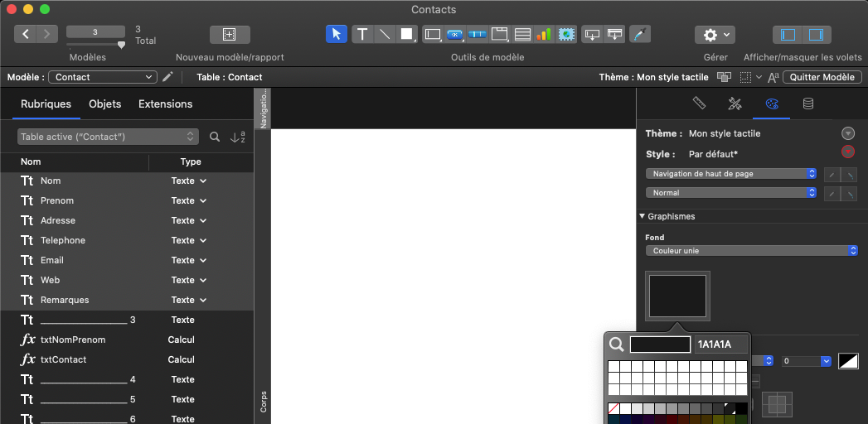Expand the 'Navigation de haut de page' dropdown

click(731, 174)
